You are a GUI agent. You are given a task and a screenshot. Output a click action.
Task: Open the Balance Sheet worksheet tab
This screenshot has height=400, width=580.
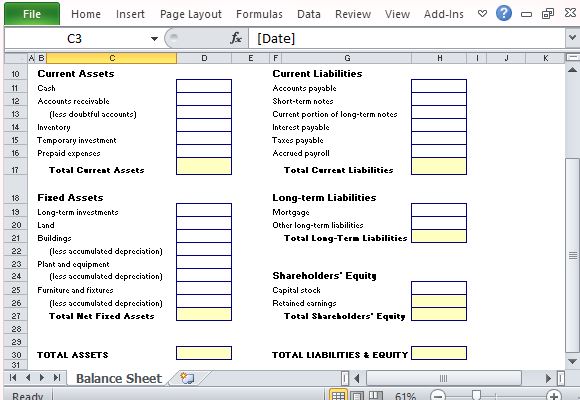119,378
